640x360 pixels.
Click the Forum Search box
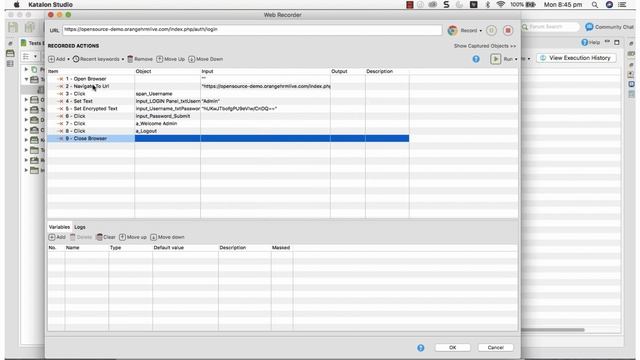pos(550,27)
